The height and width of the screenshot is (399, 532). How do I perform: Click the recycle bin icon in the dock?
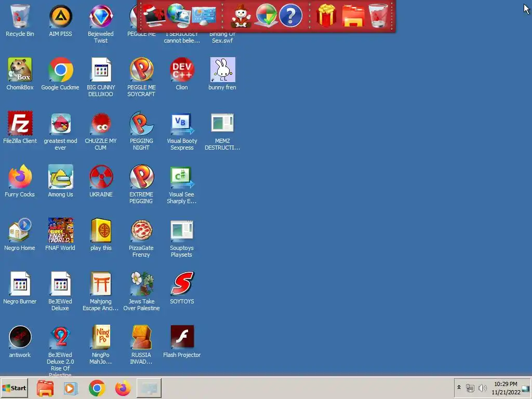[378, 16]
